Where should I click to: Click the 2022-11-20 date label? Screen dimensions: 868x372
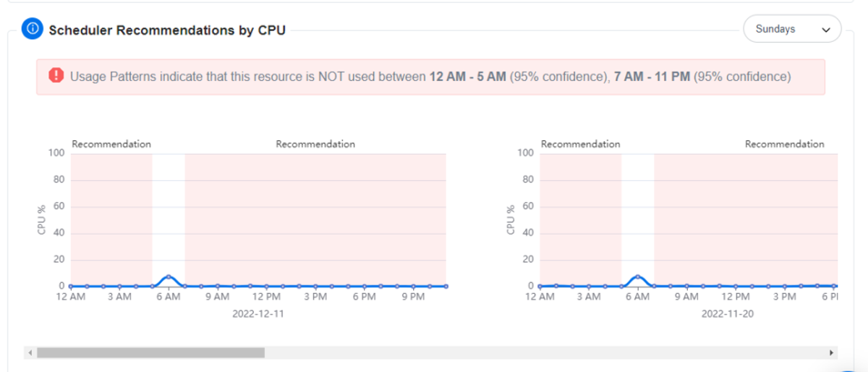pyautogui.click(x=727, y=315)
